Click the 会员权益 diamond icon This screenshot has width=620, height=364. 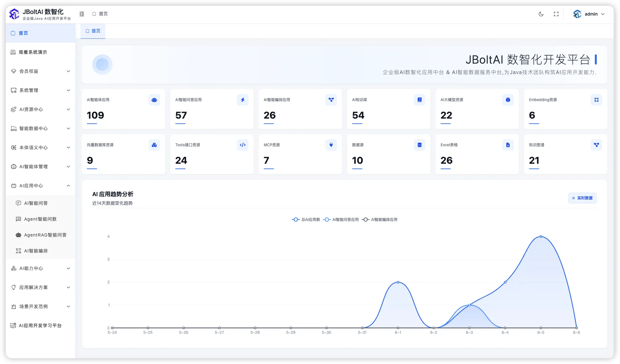(14, 71)
